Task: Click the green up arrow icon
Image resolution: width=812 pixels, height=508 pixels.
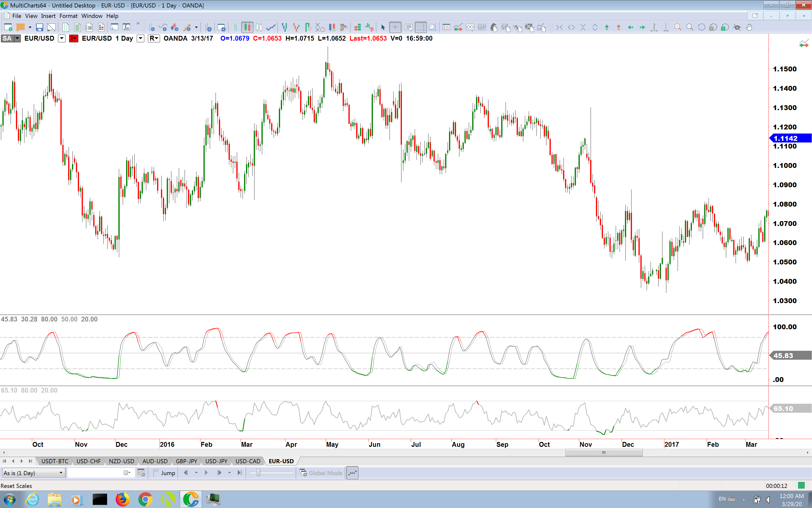Action: [607, 27]
